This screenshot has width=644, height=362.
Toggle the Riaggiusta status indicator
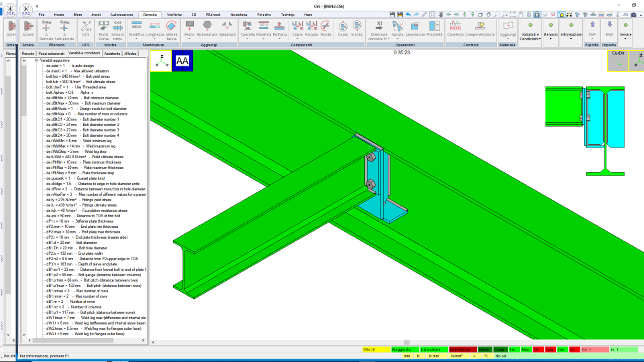pos(404,350)
